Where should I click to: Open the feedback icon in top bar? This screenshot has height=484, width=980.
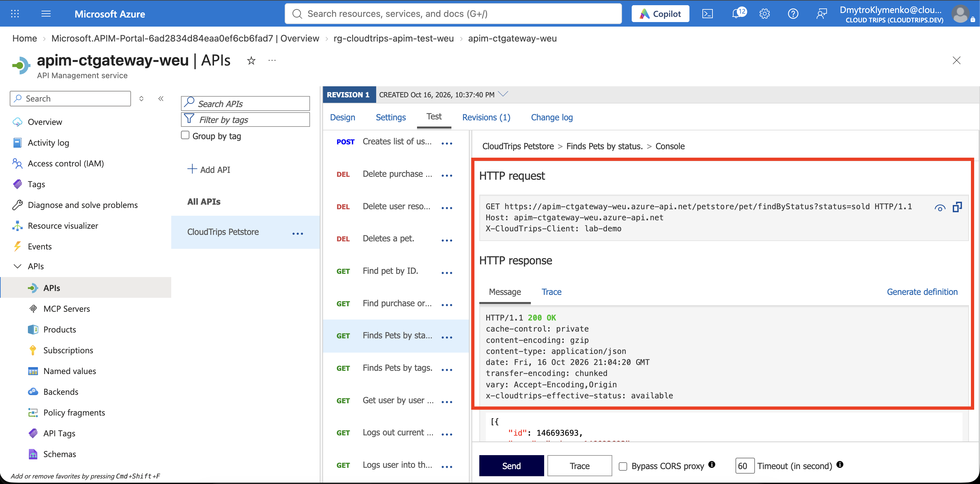tap(821, 14)
